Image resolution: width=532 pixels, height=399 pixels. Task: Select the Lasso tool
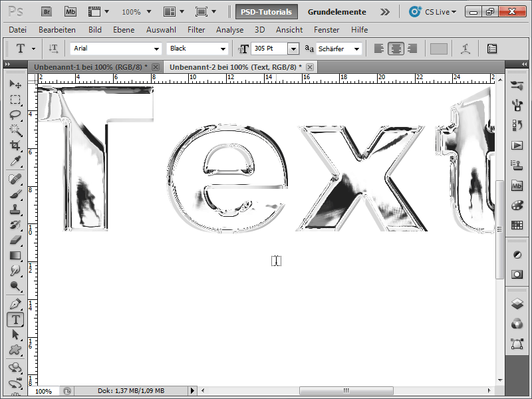click(x=15, y=114)
